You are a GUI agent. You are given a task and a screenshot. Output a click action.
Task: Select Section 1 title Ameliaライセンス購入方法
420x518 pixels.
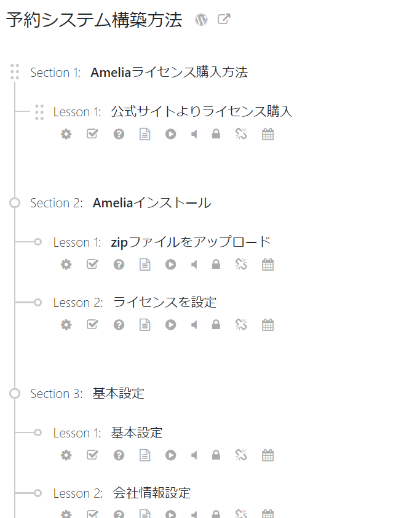click(x=169, y=73)
